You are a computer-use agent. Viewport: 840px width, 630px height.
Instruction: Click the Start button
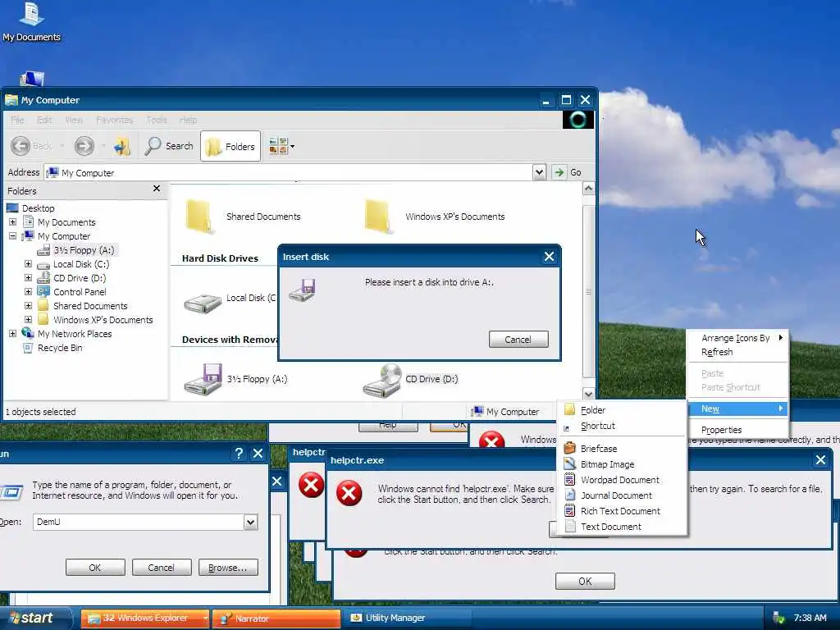34,618
